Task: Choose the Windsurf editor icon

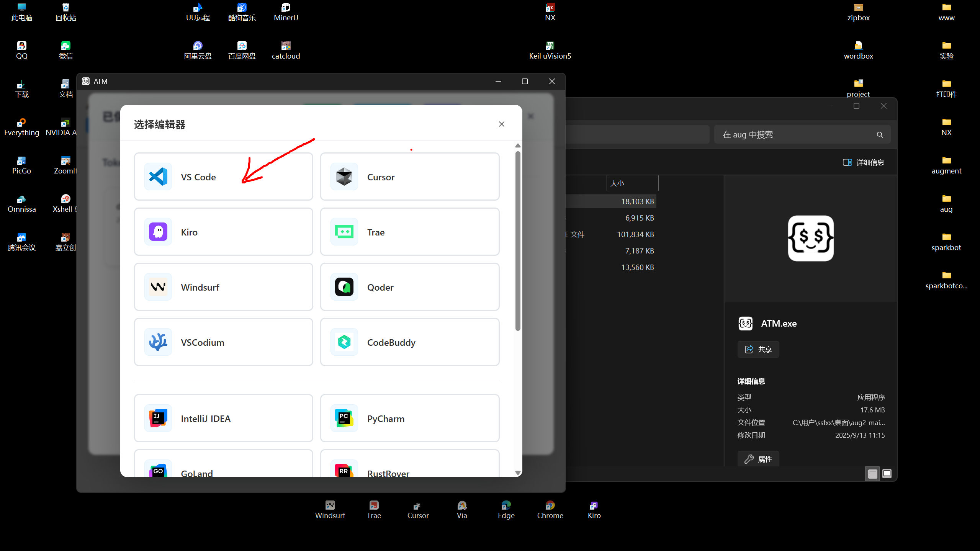Action: click(x=158, y=287)
